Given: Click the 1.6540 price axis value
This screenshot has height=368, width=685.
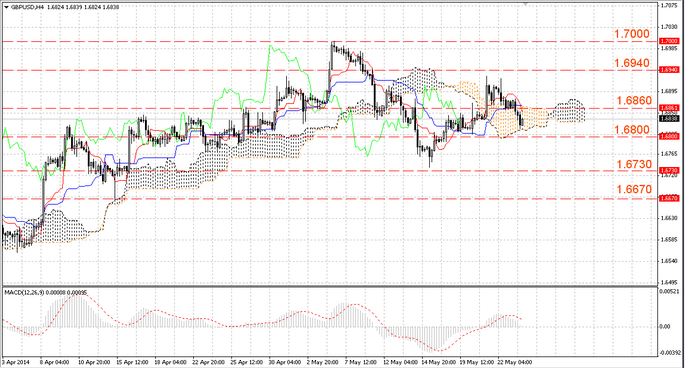Looking at the screenshot, I should pos(669,261).
